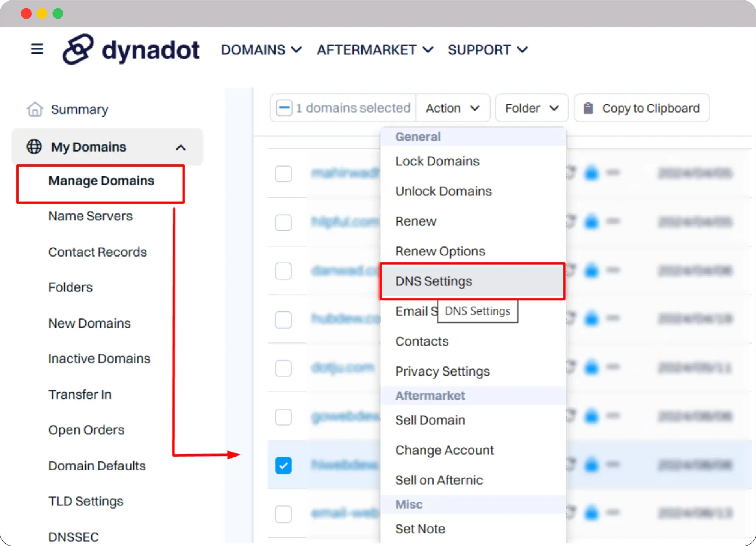Collapse the My Domains section
Screen dimensions: 756x546
click(x=181, y=147)
